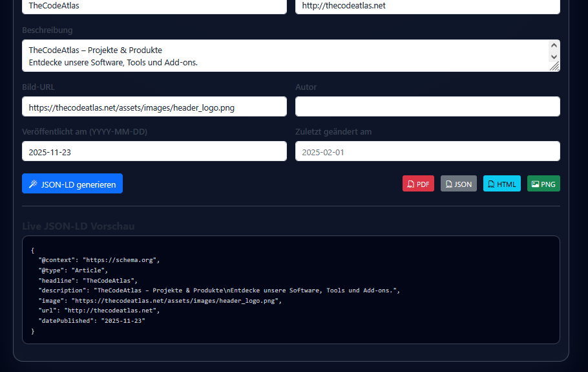Save preview as PNG
This screenshot has width=588, height=372.
coord(543,184)
